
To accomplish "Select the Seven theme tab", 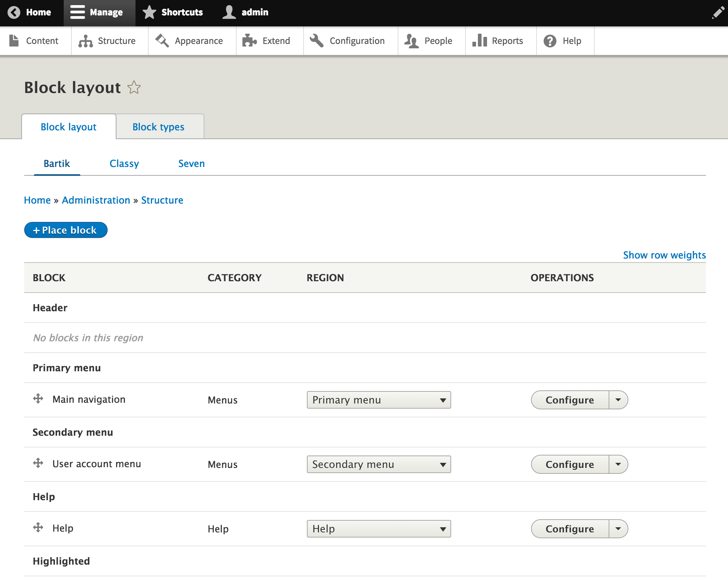I will (x=191, y=163).
